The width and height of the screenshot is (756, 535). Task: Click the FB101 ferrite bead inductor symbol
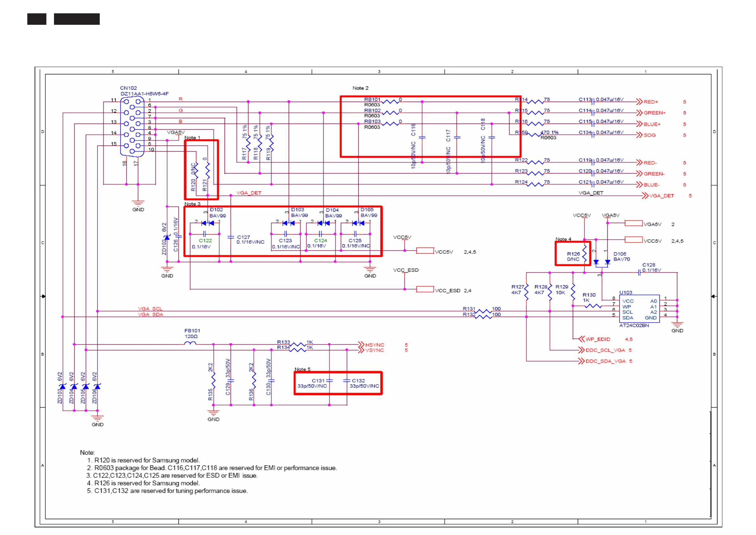(x=190, y=344)
